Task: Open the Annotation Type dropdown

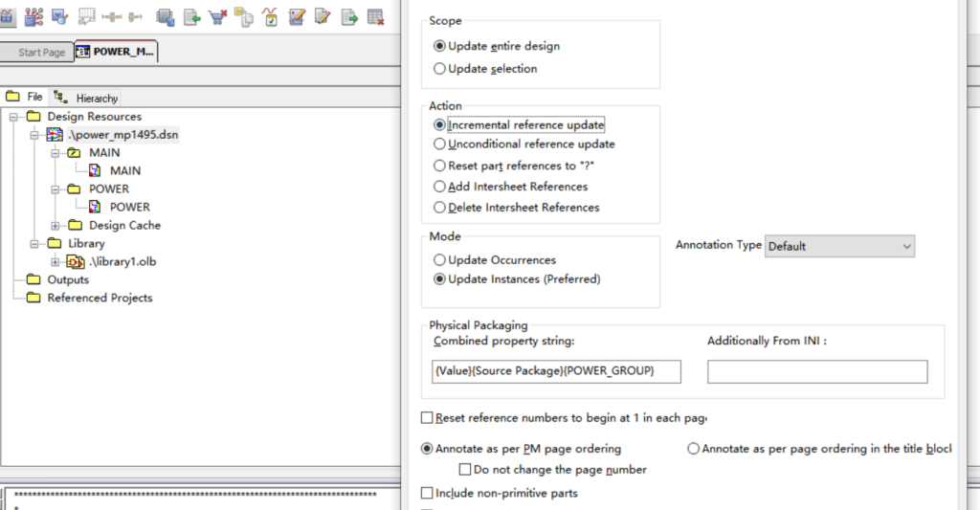Action: [x=839, y=246]
